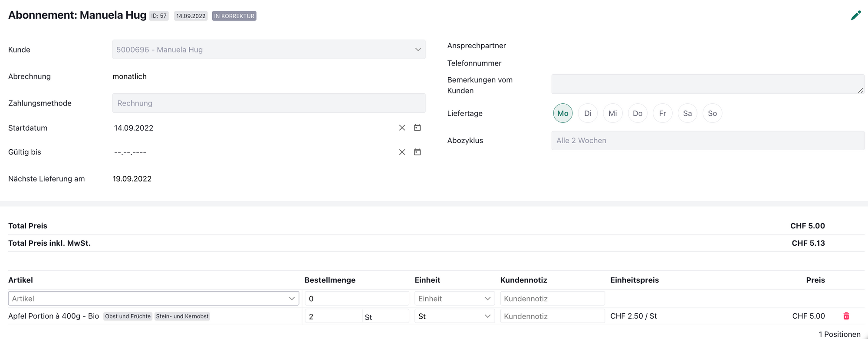Enable Friday (Fr) delivery day

(662, 113)
